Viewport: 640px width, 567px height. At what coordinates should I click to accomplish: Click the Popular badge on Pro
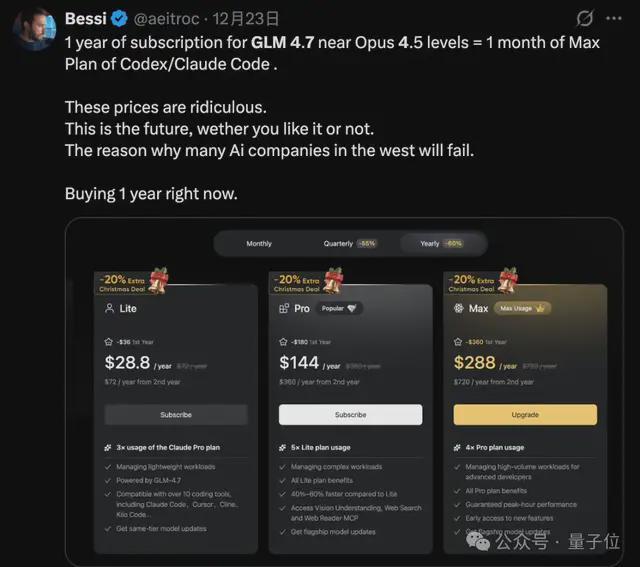[x=338, y=309]
